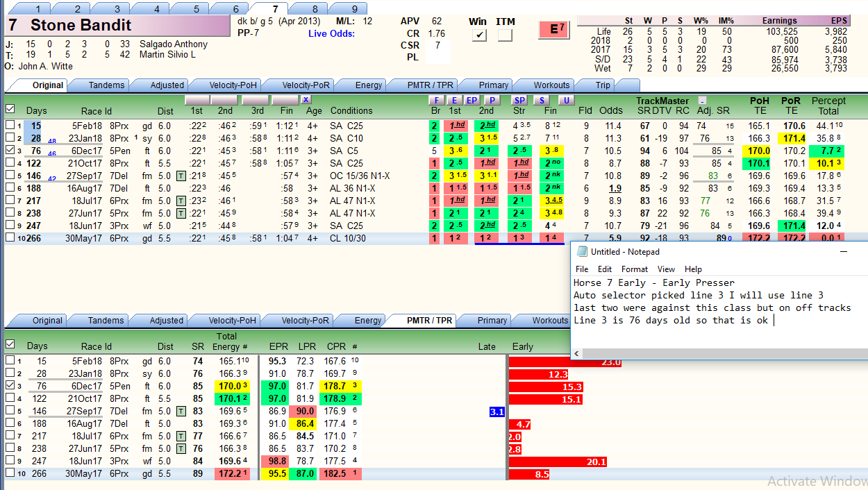Image resolution: width=868 pixels, height=490 pixels.
Task: Click the T marker on the 18Jul17 row, lower PMTR table
Action: [181, 436]
